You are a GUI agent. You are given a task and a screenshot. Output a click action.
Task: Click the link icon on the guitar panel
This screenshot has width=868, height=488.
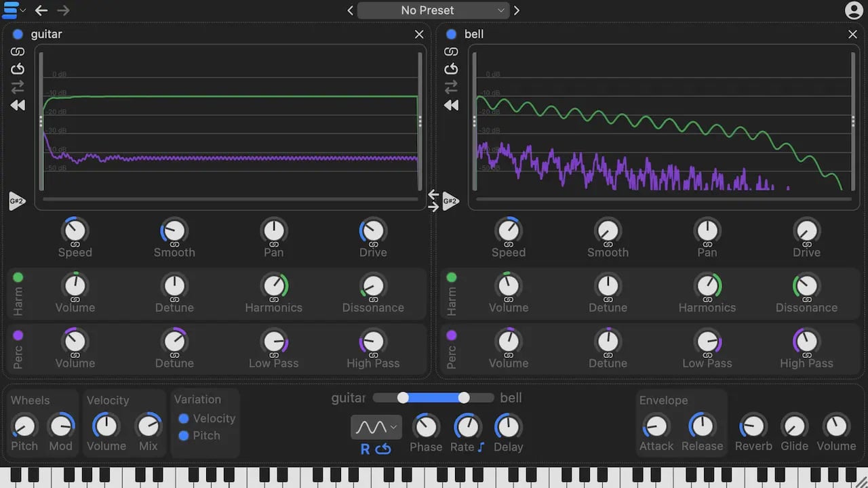coord(18,51)
